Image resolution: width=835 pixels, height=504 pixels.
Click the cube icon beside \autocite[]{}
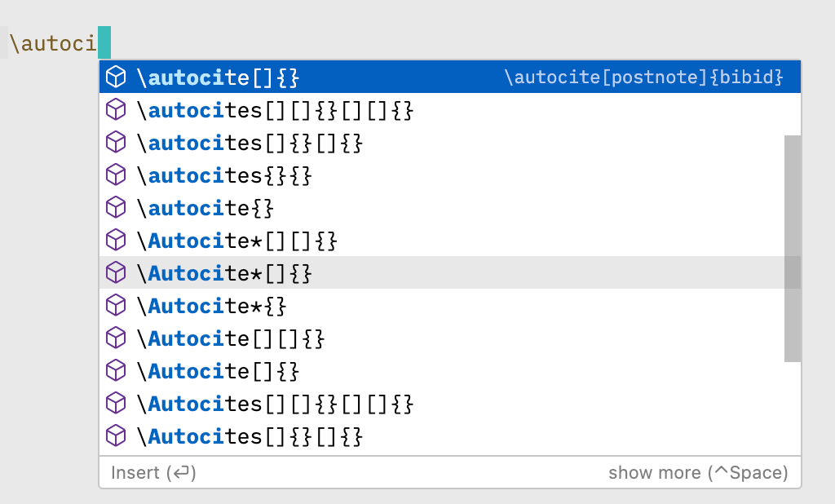click(x=115, y=77)
